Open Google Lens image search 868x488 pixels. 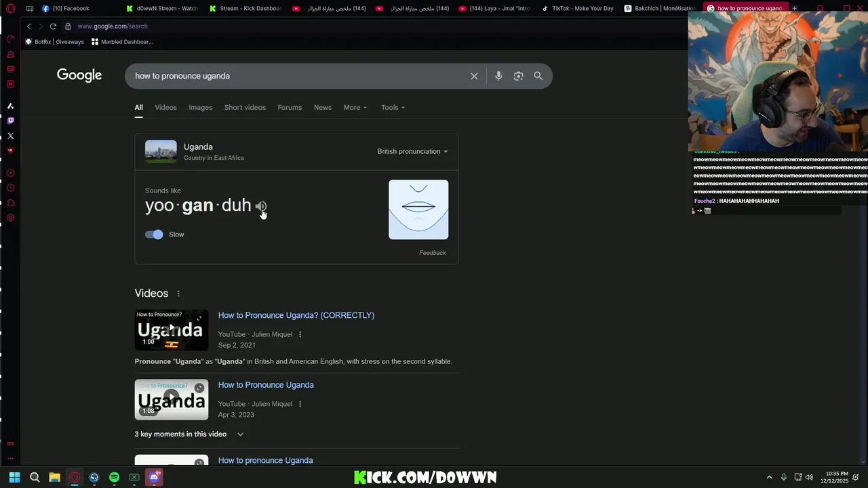pyautogui.click(x=518, y=76)
